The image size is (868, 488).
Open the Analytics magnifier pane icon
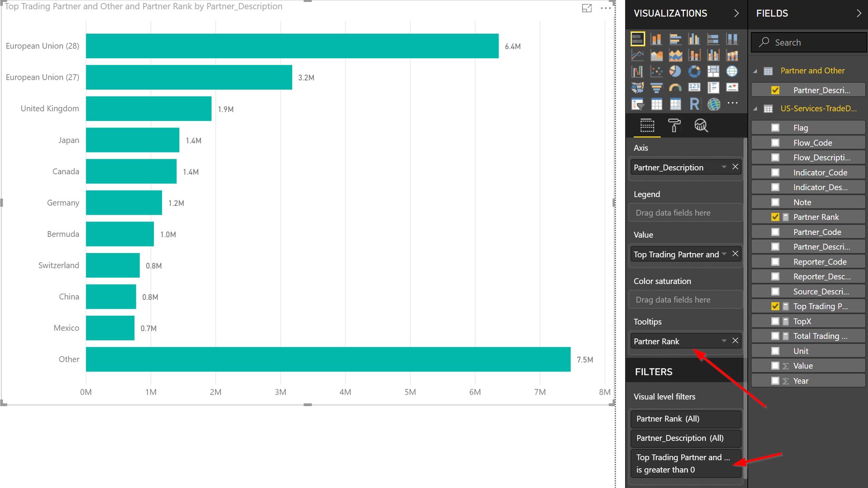[701, 125]
